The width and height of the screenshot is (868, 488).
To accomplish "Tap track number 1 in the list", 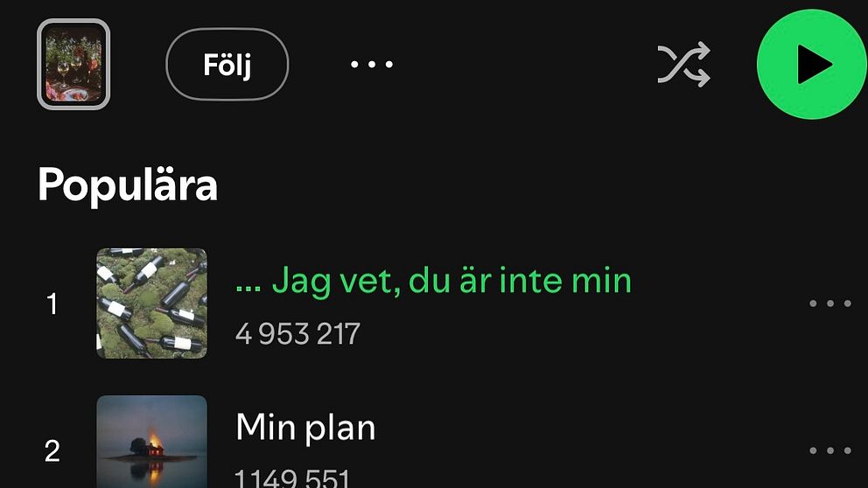I will [52, 303].
